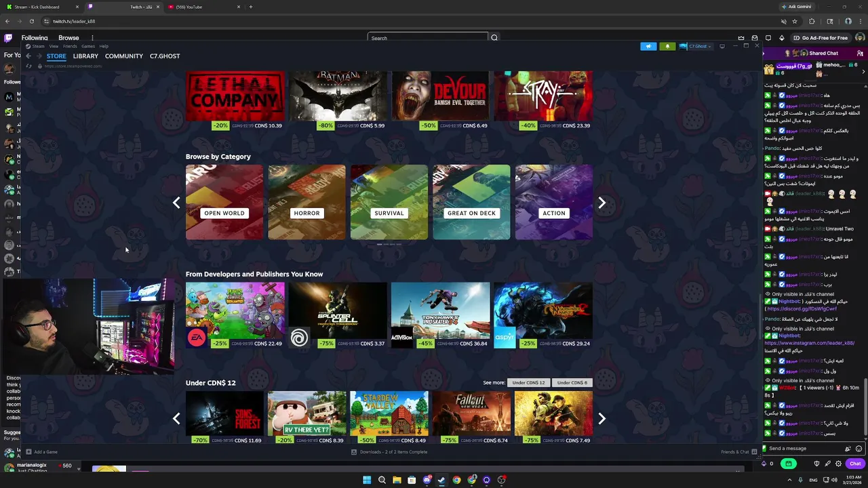The image size is (868, 488).
Task: Open the Batman Arkham Knight game card
Action: (338, 100)
